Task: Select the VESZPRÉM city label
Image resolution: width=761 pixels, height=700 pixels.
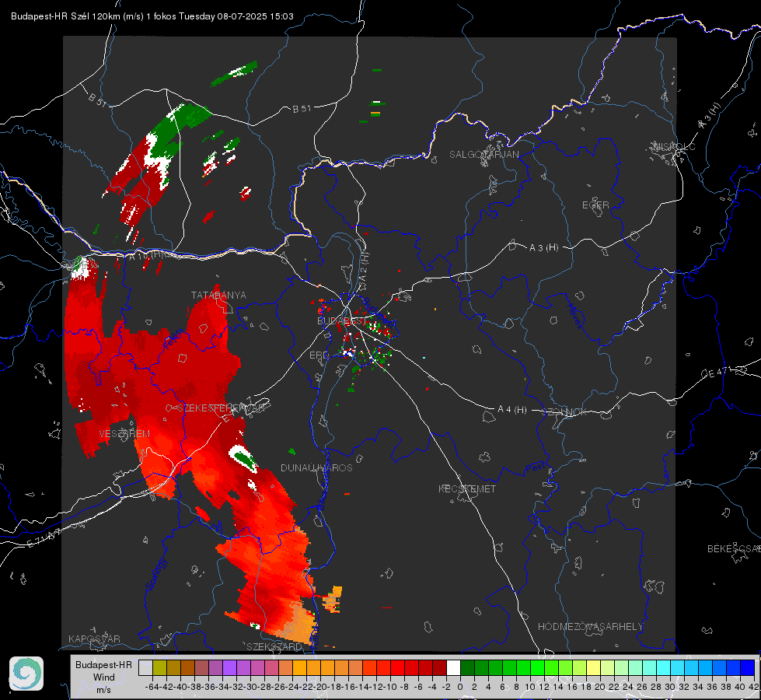Action: tap(124, 433)
